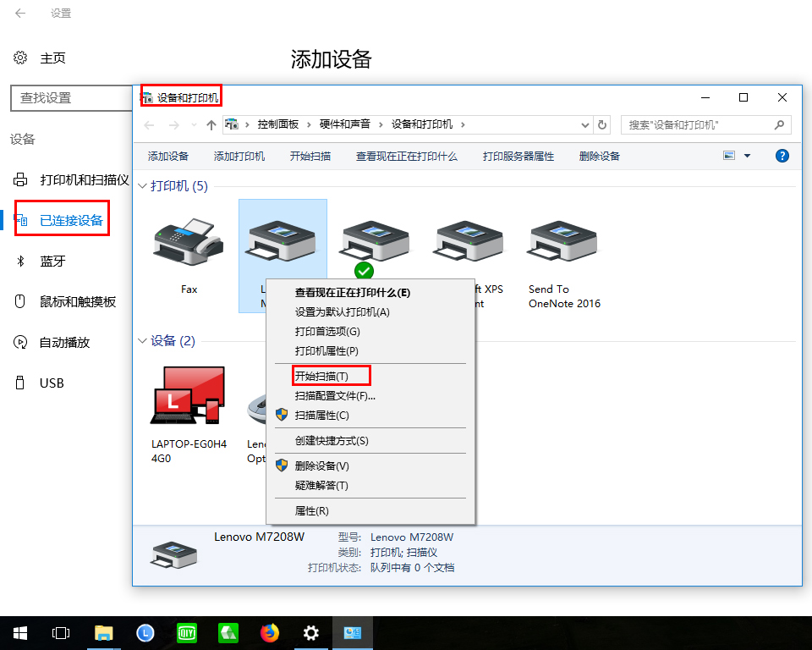Open the green app icon in taskbar
The height and width of the screenshot is (650, 812).
(x=228, y=633)
